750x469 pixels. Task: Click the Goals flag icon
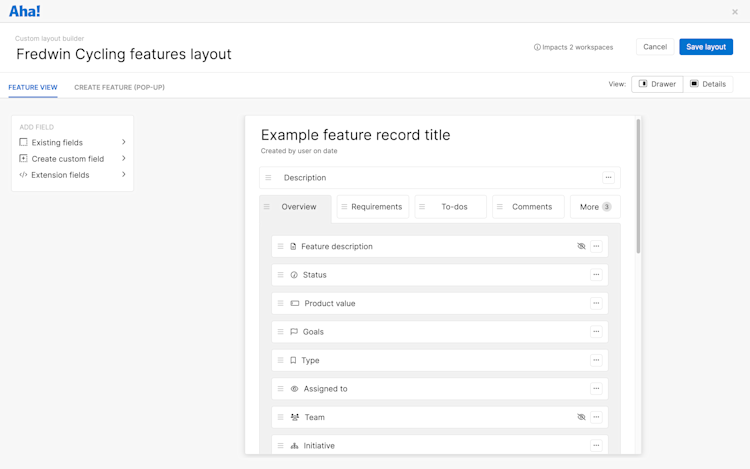pos(294,332)
